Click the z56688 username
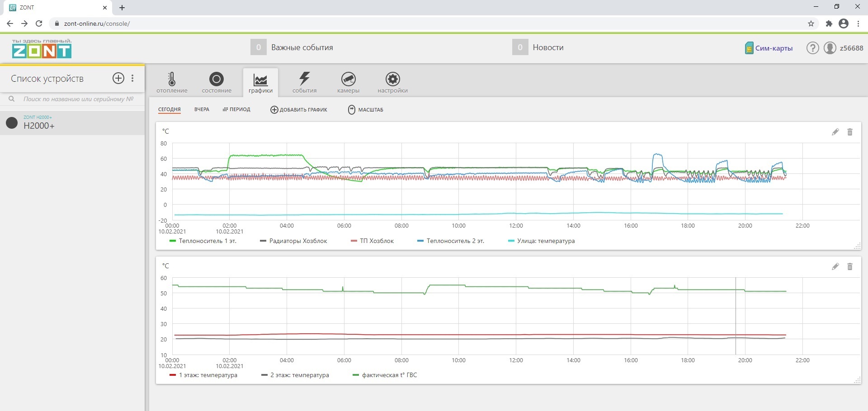The image size is (868, 411). [x=851, y=48]
